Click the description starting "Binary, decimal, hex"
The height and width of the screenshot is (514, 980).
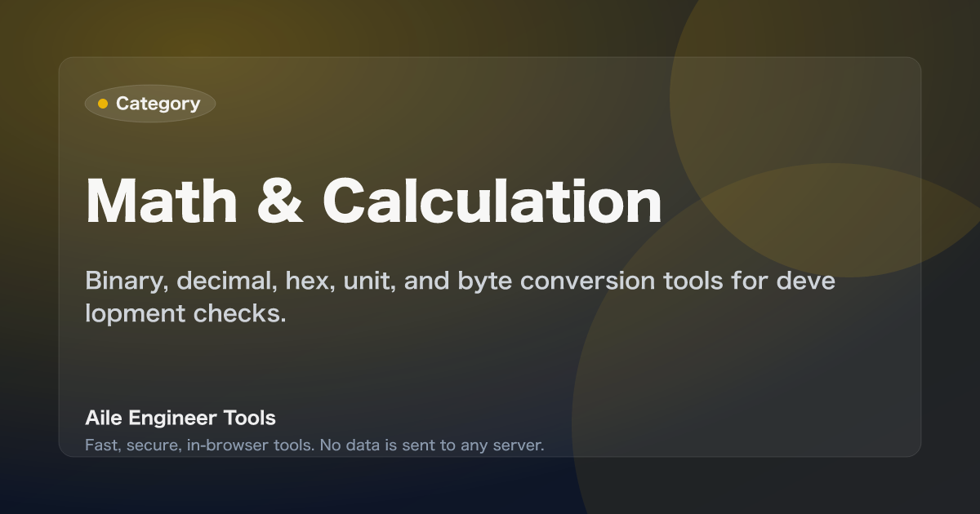[x=460, y=298]
